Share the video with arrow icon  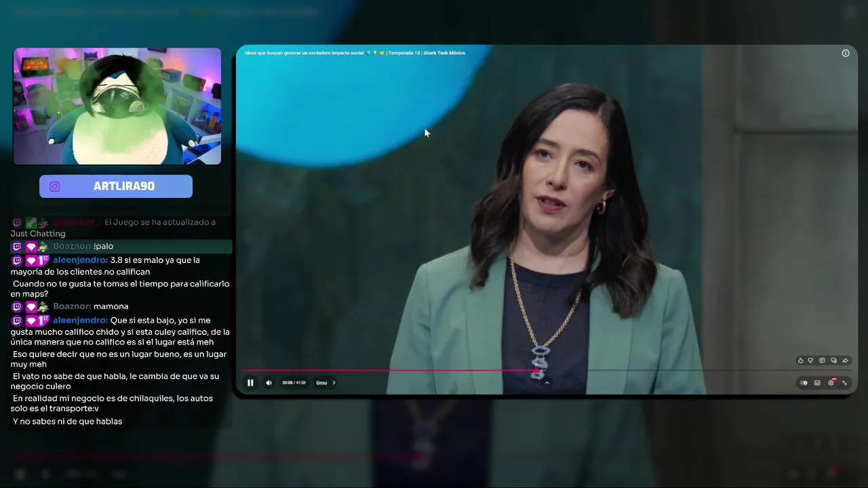point(845,361)
